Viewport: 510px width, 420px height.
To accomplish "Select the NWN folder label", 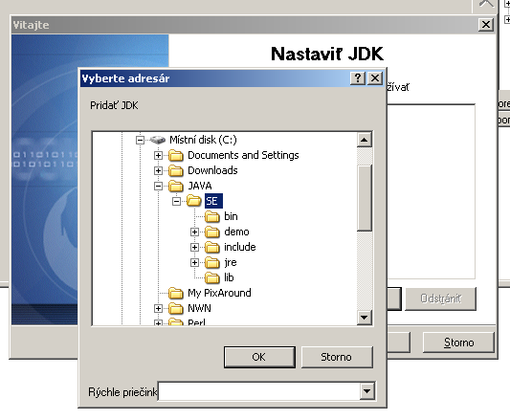I will point(199,308).
